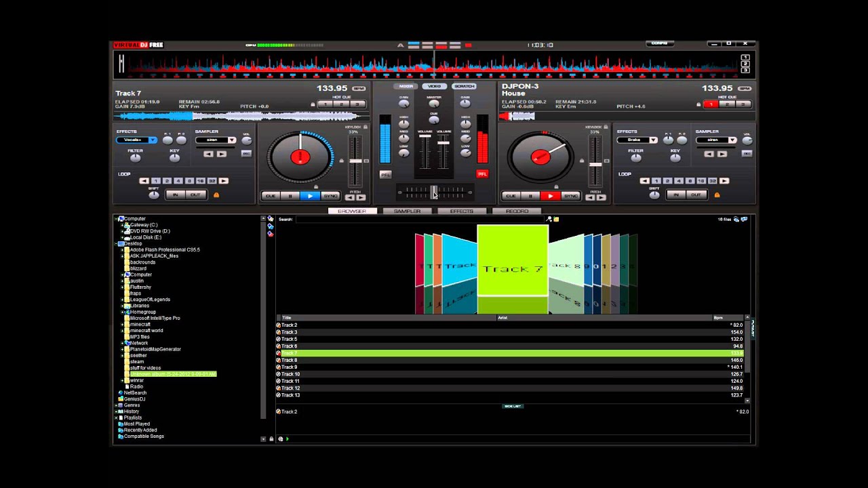The image size is (868, 488).
Task: Open the SAMPLER tab
Action: pyautogui.click(x=407, y=211)
